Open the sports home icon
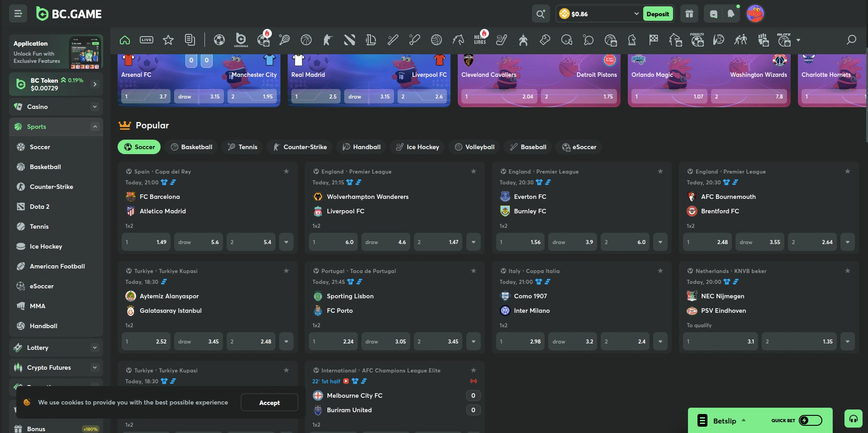868x433 pixels. point(125,40)
